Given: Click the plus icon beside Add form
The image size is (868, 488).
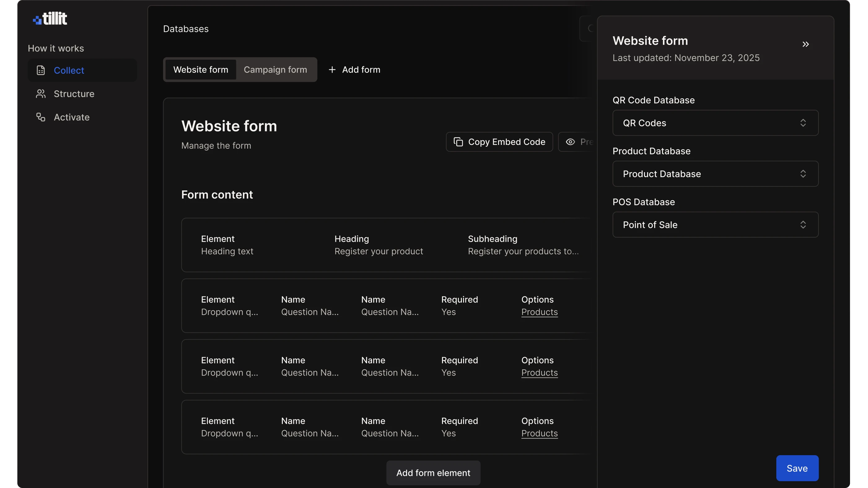Looking at the screenshot, I should (x=332, y=70).
